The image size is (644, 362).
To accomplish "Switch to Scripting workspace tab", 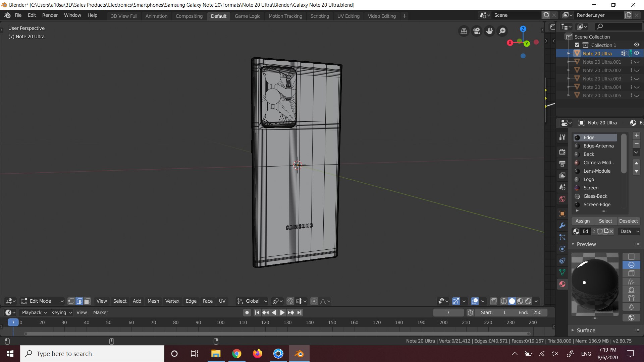I will point(320,16).
